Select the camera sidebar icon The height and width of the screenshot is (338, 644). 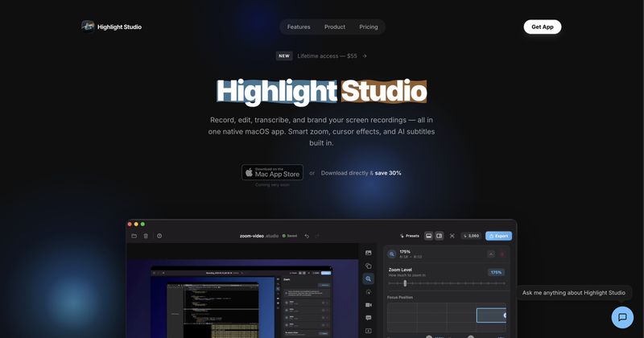click(x=369, y=305)
